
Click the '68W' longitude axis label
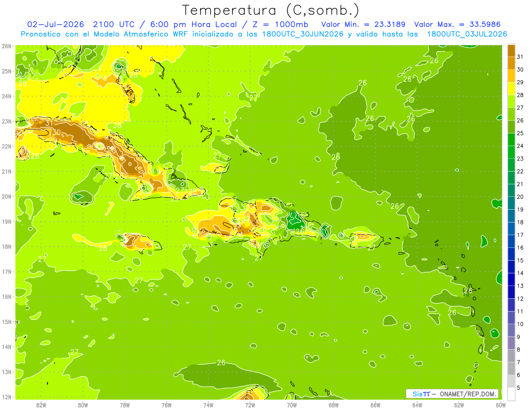click(333, 405)
